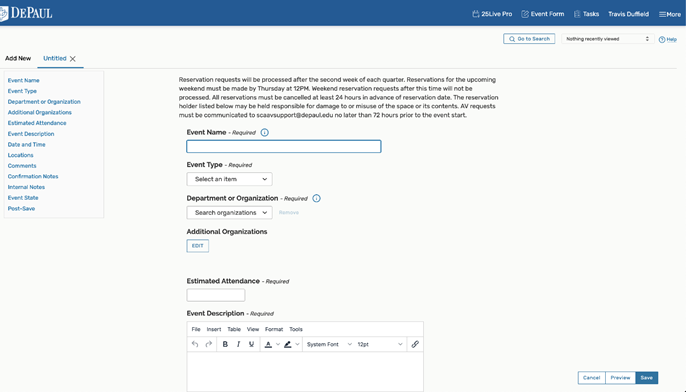Open the editor Insert menu
This screenshot has height=392, width=687.
[214, 329]
